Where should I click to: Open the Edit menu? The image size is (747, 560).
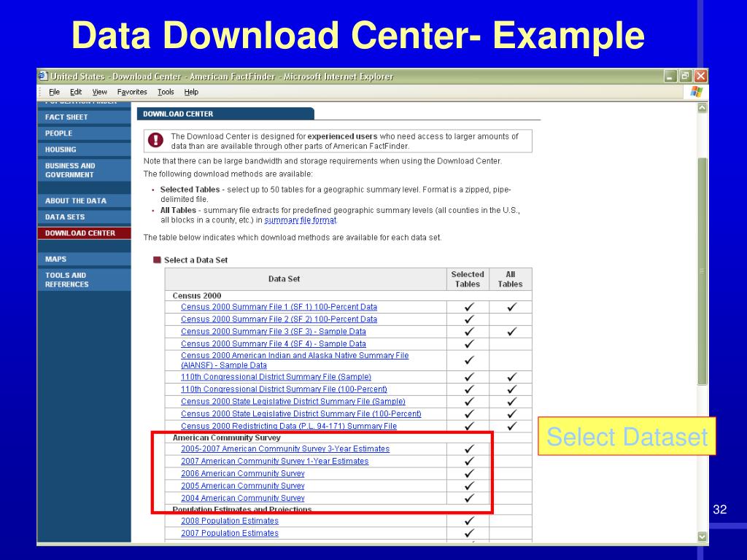tap(76, 92)
